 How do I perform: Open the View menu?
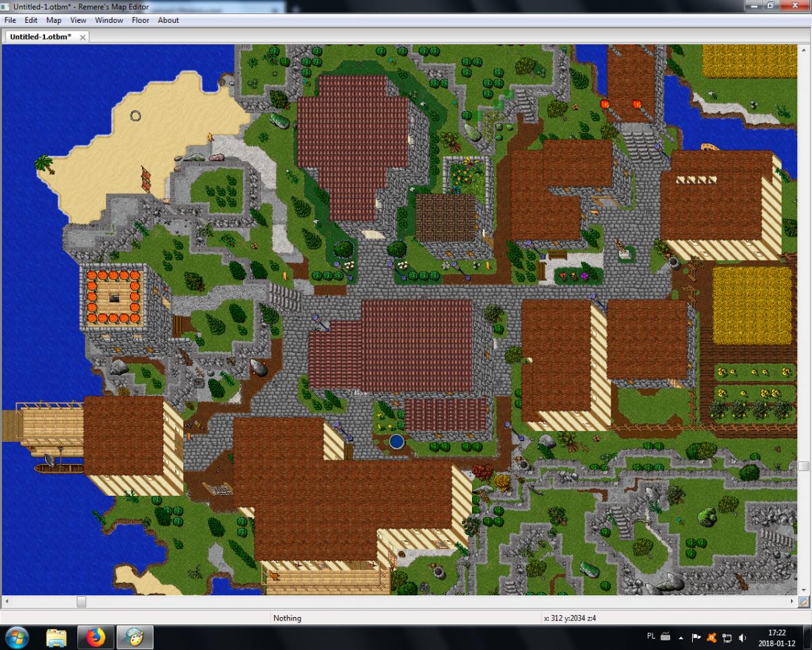click(x=78, y=20)
